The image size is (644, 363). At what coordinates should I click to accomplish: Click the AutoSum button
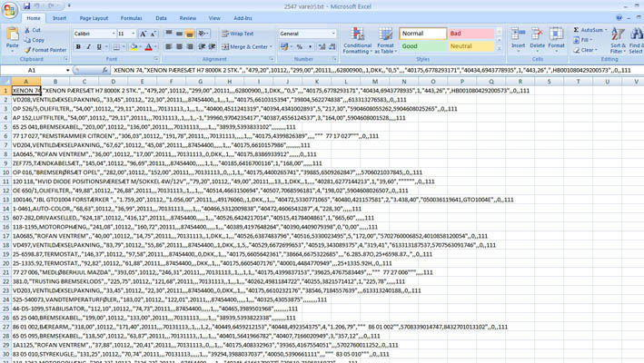(x=590, y=30)
